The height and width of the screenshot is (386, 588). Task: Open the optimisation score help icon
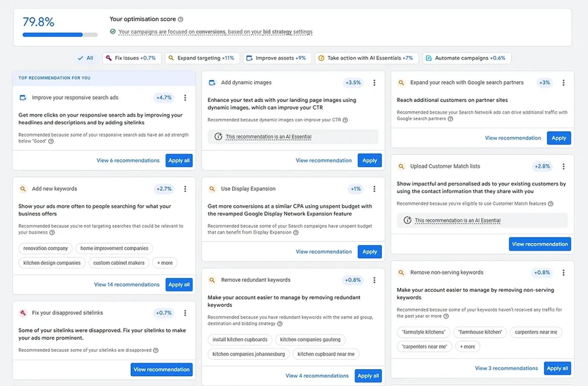pyautogui.click(x=180, y=19)
